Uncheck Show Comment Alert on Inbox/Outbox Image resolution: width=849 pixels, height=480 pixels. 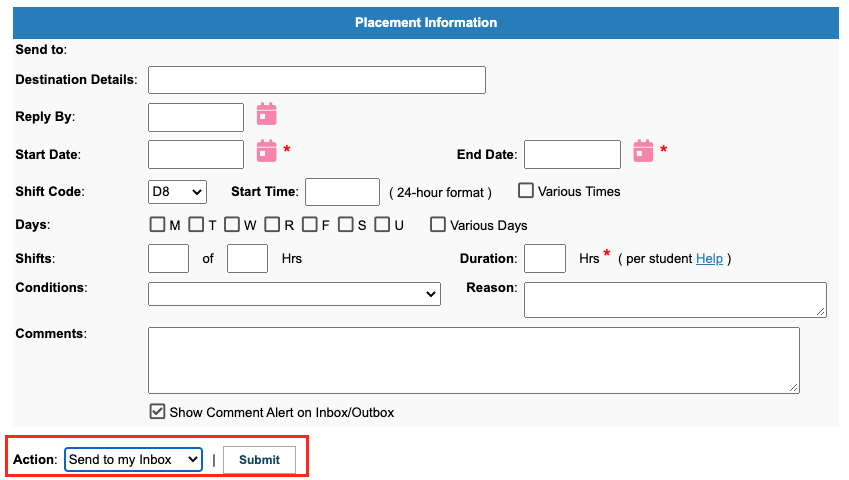pyautogui.click(x=157, y=412)
